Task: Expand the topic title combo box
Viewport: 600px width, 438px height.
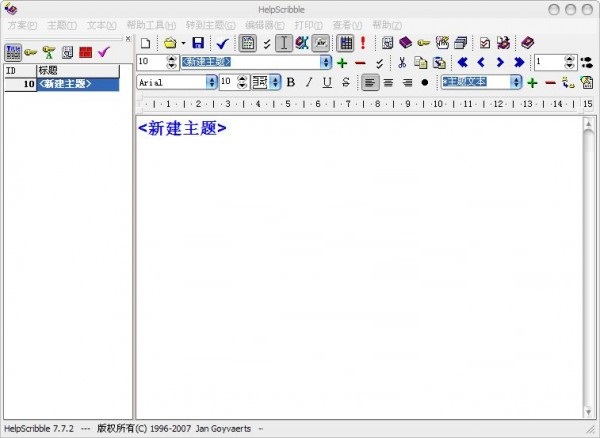Action: (327, 63)
